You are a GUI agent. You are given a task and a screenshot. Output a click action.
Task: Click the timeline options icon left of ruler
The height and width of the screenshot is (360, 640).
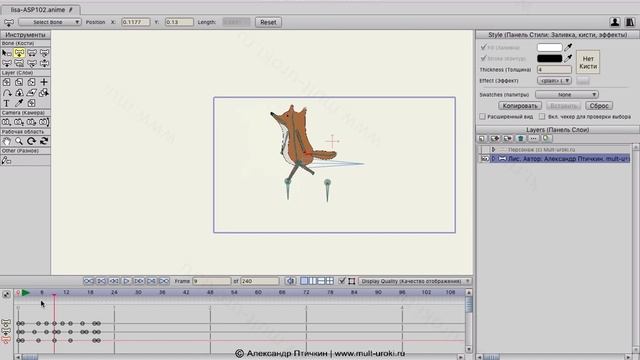[7, 294]
